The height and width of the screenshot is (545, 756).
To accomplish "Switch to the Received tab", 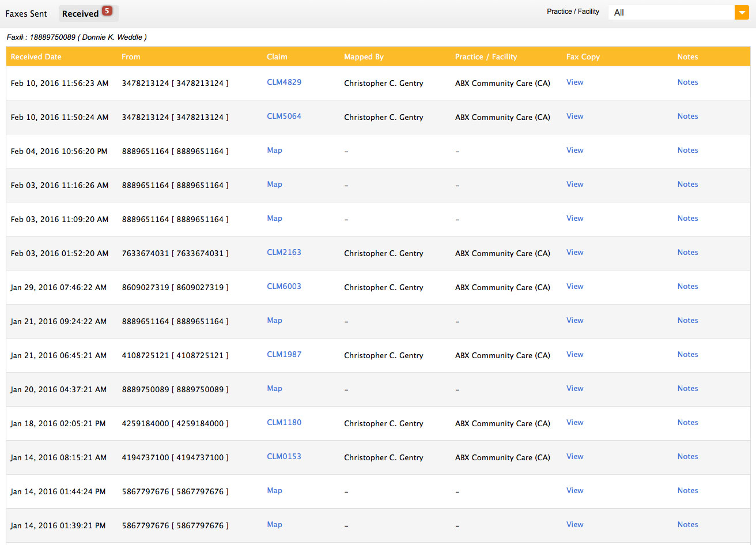I will click(80, 13).
